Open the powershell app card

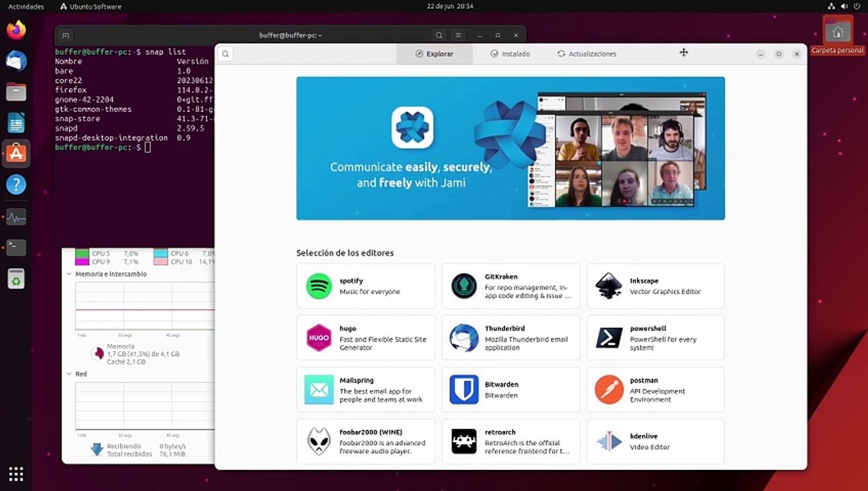pos(655,338)
